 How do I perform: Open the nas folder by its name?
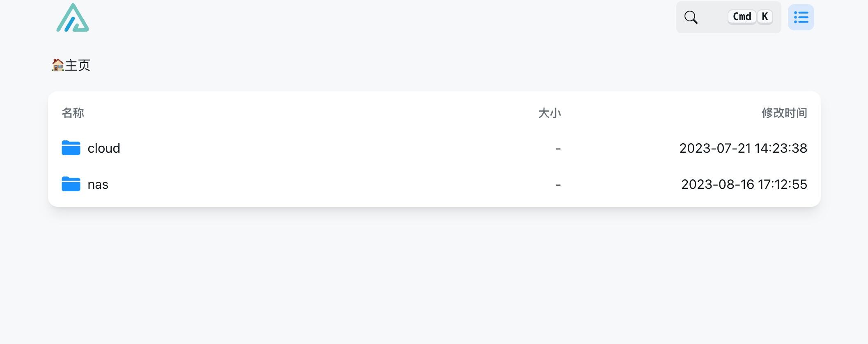(98, 184)
